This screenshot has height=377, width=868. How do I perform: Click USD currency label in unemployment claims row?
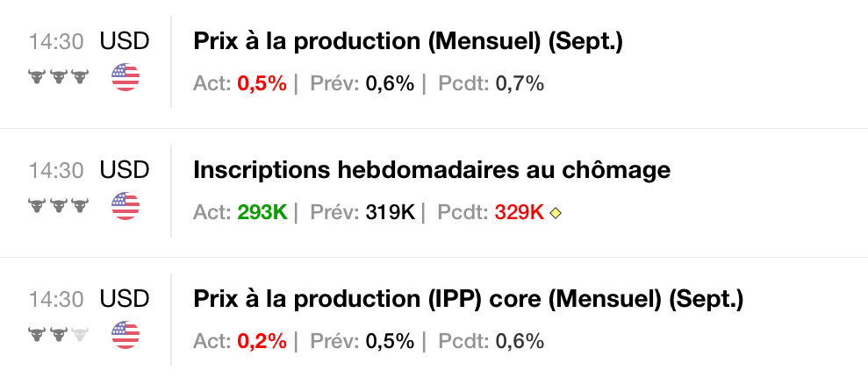(x=125, y=170)
